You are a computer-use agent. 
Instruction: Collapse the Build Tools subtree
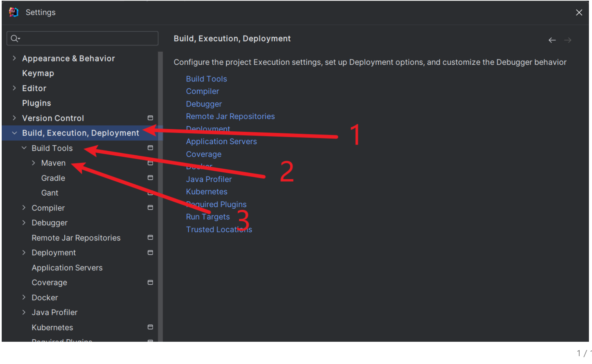point(24,148)
